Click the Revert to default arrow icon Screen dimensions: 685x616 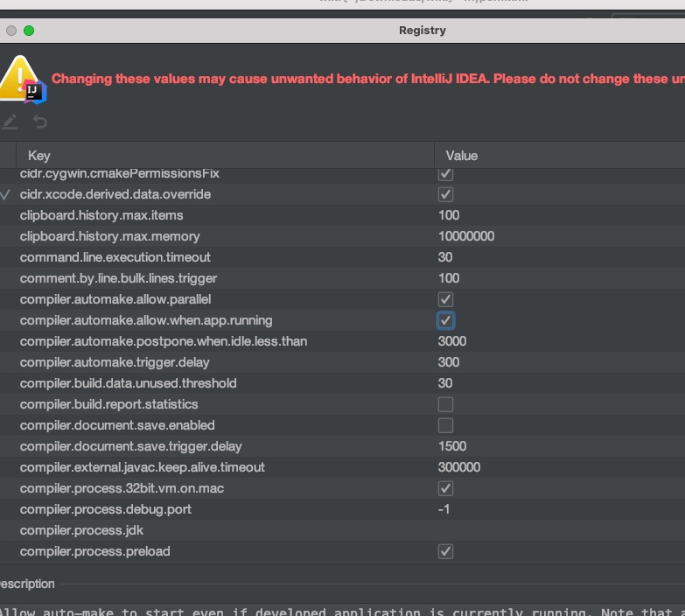(x=39, y=122)
